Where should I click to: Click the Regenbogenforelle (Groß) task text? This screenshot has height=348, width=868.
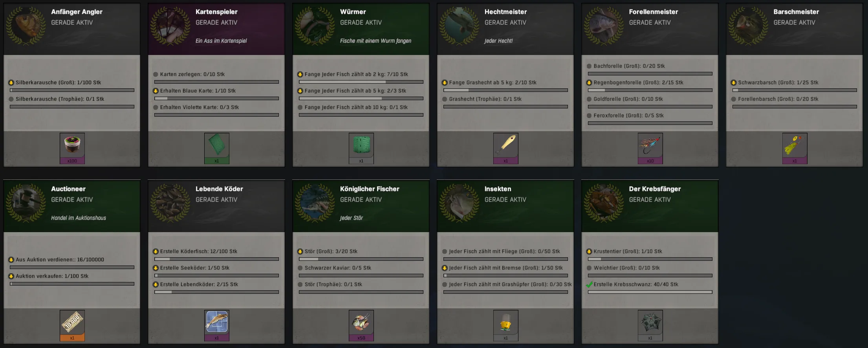pyautogui.click(x=638, y=82)
